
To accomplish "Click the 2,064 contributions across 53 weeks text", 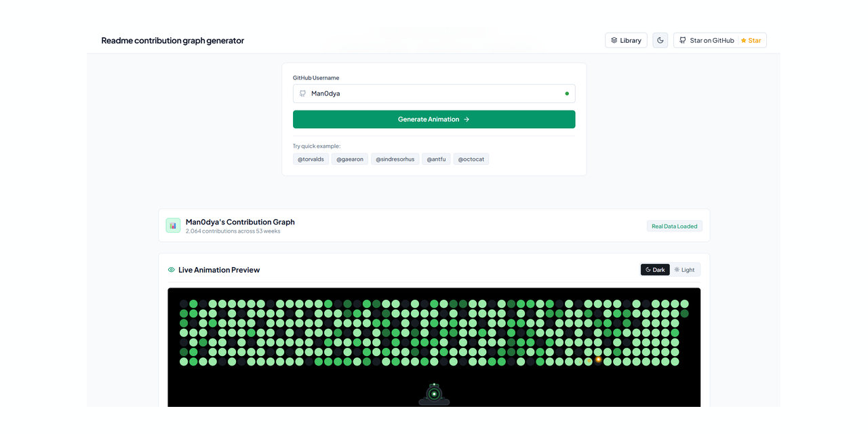I will [x=233, y=231].
